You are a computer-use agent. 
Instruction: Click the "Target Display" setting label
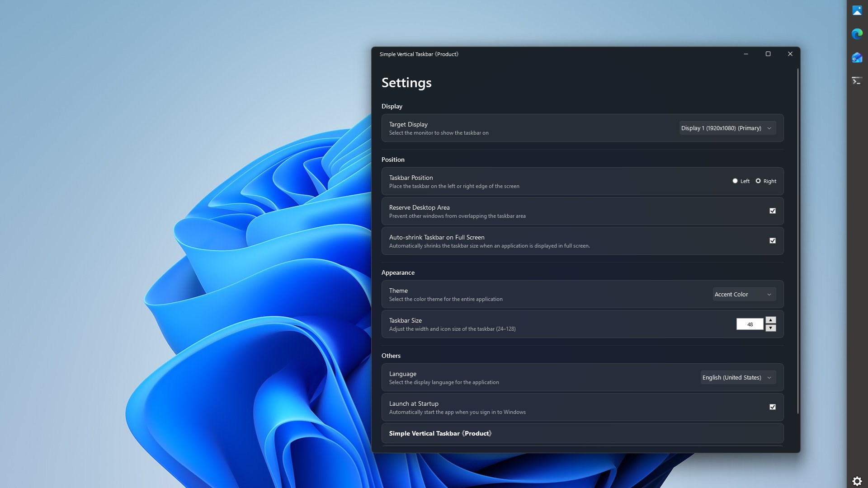[x=408, y=124]
